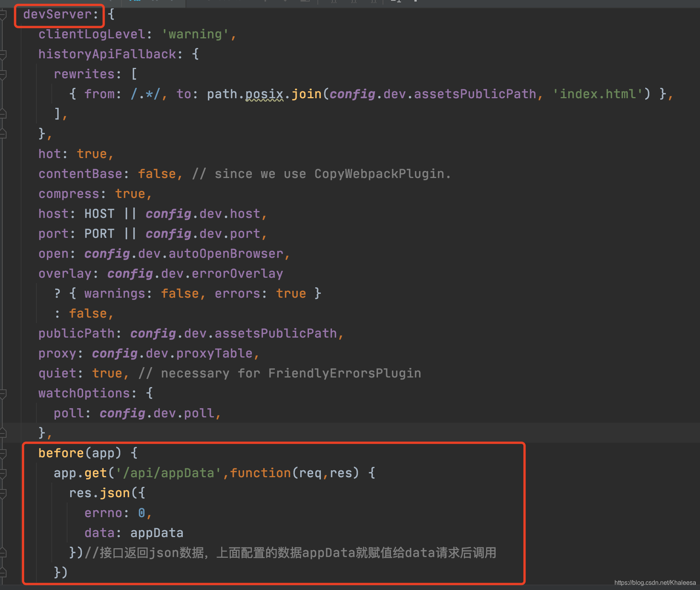Click the 'index.html' string

(x=598, y=94)
